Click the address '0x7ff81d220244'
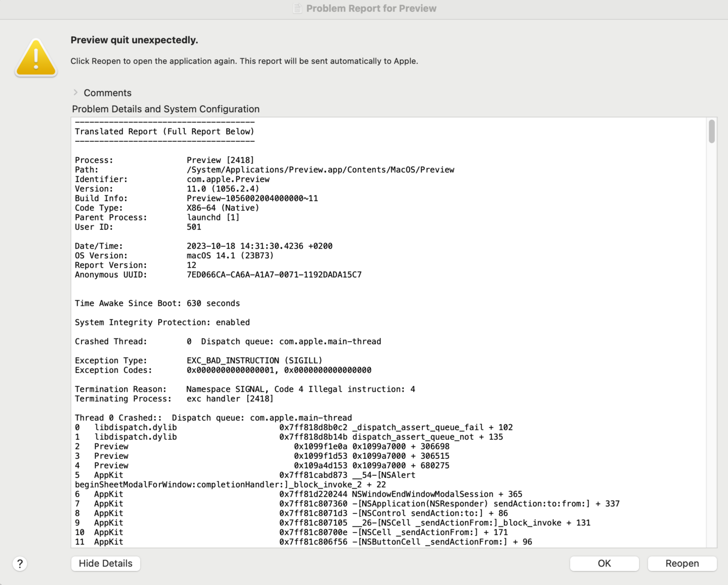This screenshot has height=585, width=728. pyautogui.click(x=313, y=495)
